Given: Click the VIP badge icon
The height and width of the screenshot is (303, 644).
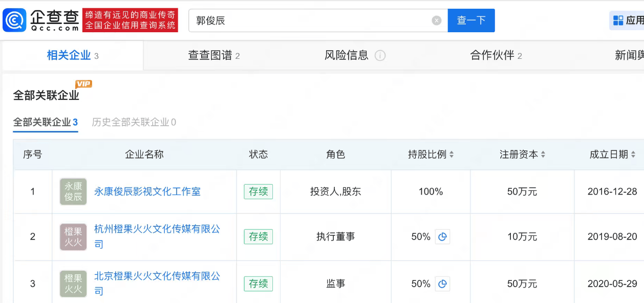Looking at the screenshot, I should (x=83, y=84).
